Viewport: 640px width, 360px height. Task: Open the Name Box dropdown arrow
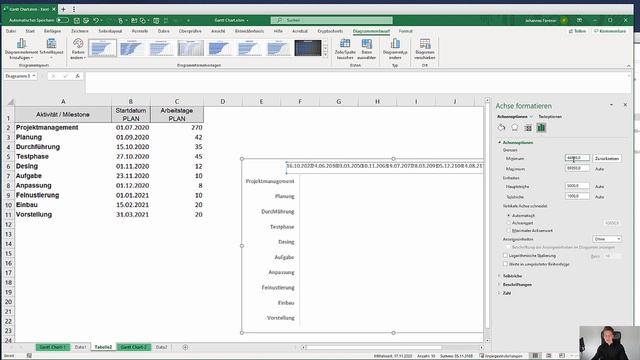pos(34,76)
